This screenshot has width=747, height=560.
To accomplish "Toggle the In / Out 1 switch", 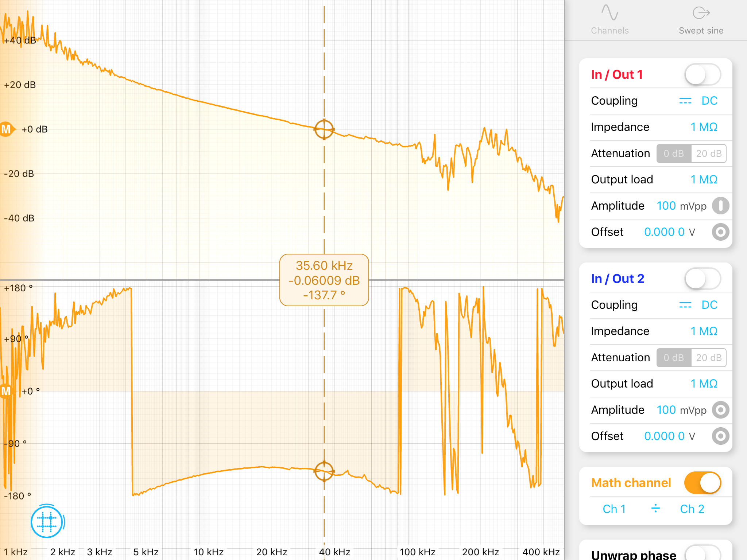I will 703,74.
